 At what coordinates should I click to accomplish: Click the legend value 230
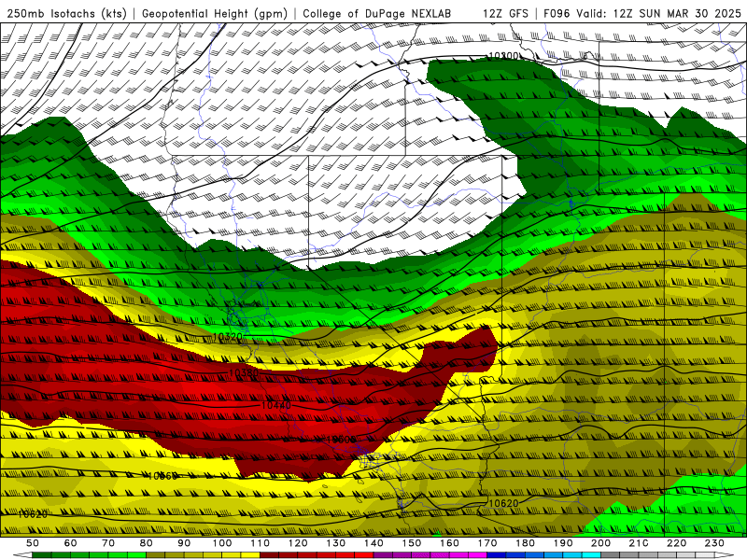click(x=714, y=543)
